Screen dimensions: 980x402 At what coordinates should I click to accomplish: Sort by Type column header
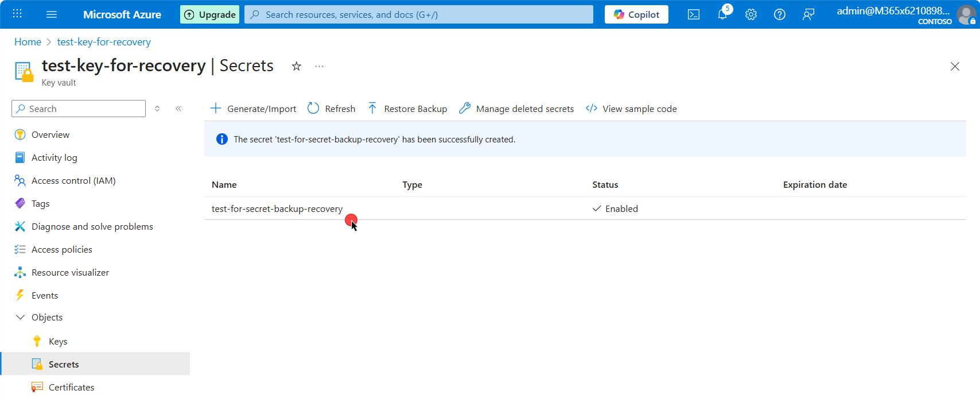pyautogui.click(x=412, y=184)
